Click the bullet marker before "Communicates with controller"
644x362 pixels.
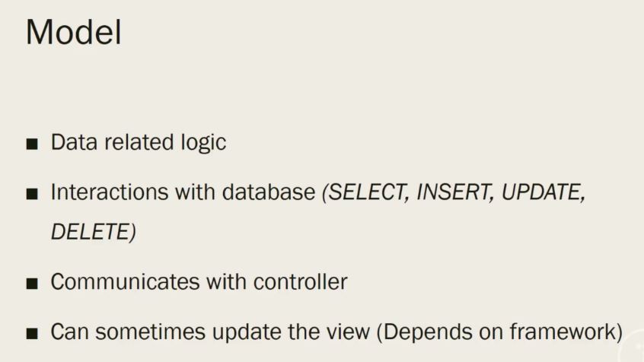pos(31,283)
